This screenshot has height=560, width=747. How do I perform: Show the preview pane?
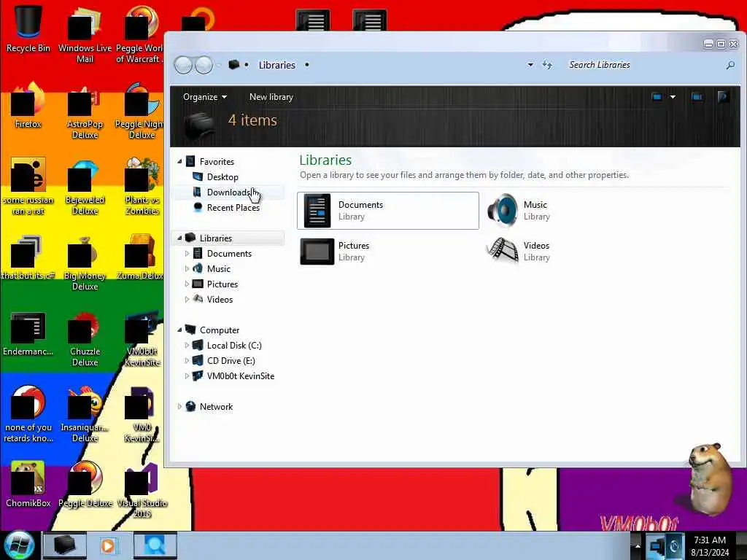click(x=697, y=97)
